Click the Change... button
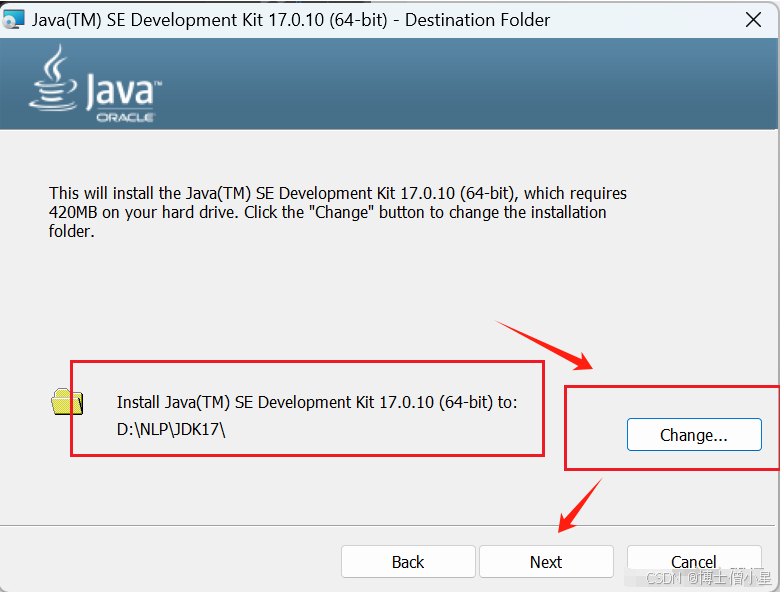This screenshot has height=592, width=780. [694, 435]
